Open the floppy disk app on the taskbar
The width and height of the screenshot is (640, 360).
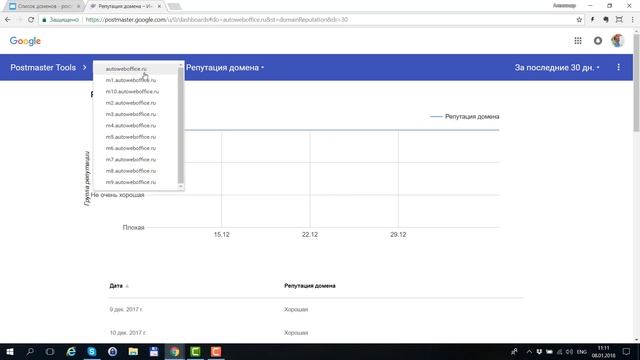pos(154,351)
